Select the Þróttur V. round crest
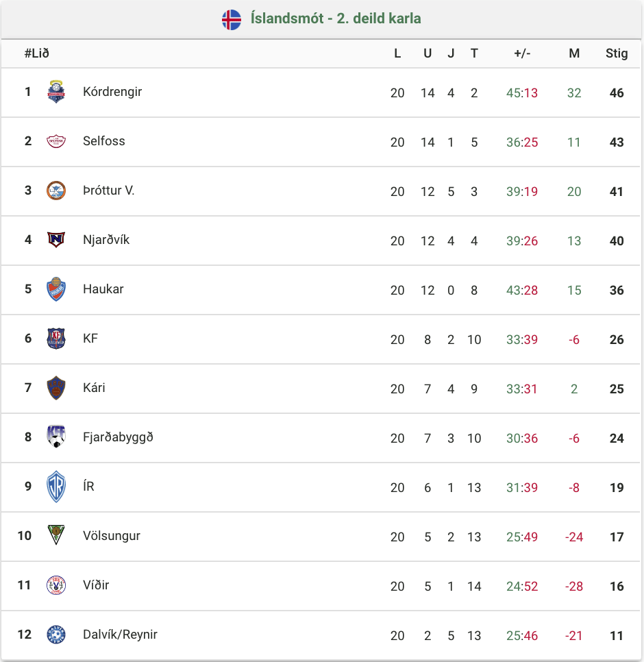Screen dimensions: 644x662 [x=56, y=191]
